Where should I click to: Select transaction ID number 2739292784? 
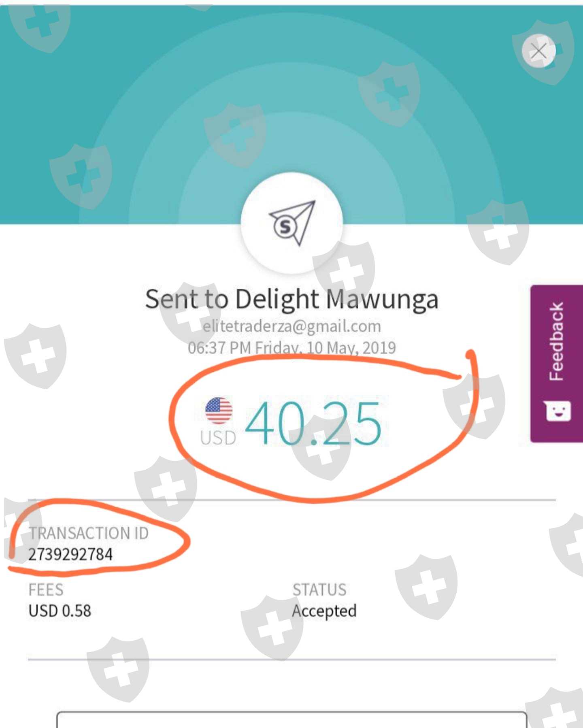point(70,554)
